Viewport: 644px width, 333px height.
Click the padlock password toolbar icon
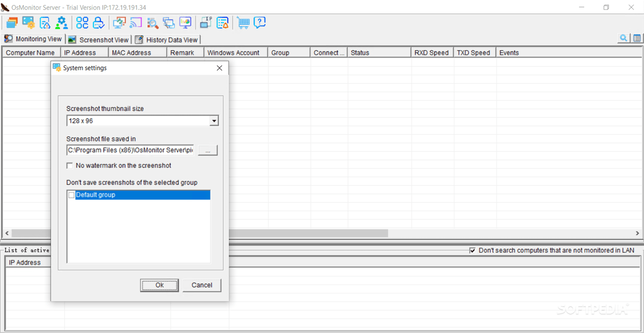click(x=99, y=23)
